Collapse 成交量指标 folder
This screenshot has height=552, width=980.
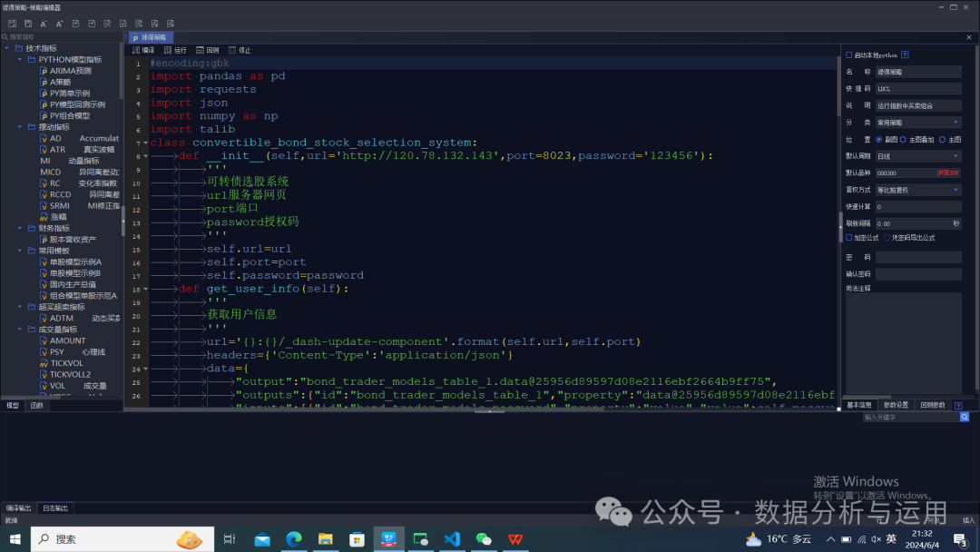(19, 330)
